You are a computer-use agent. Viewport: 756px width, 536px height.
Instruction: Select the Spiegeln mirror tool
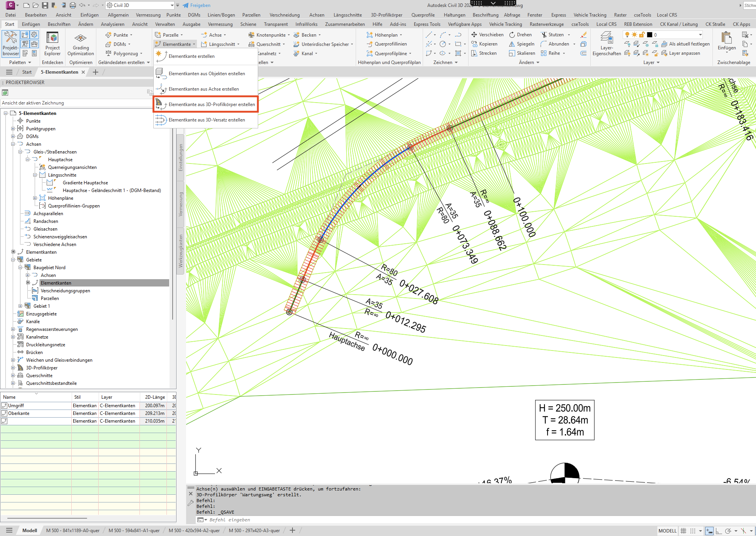[x=522, y=44]
